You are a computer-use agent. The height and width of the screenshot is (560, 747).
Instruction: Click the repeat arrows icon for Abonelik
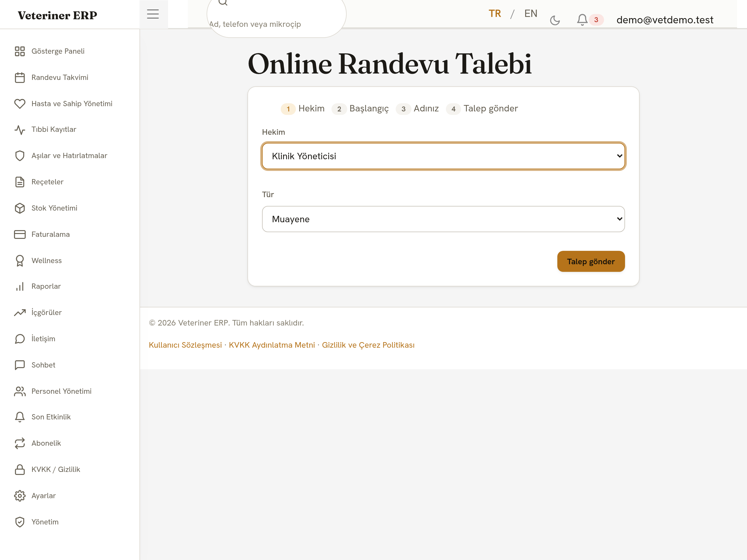pos(20,443)
